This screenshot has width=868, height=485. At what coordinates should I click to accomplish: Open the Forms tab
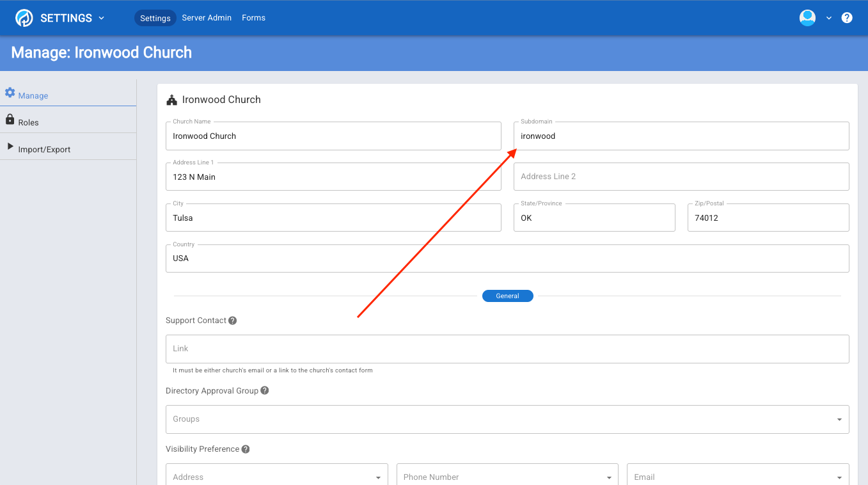(253, 18)
